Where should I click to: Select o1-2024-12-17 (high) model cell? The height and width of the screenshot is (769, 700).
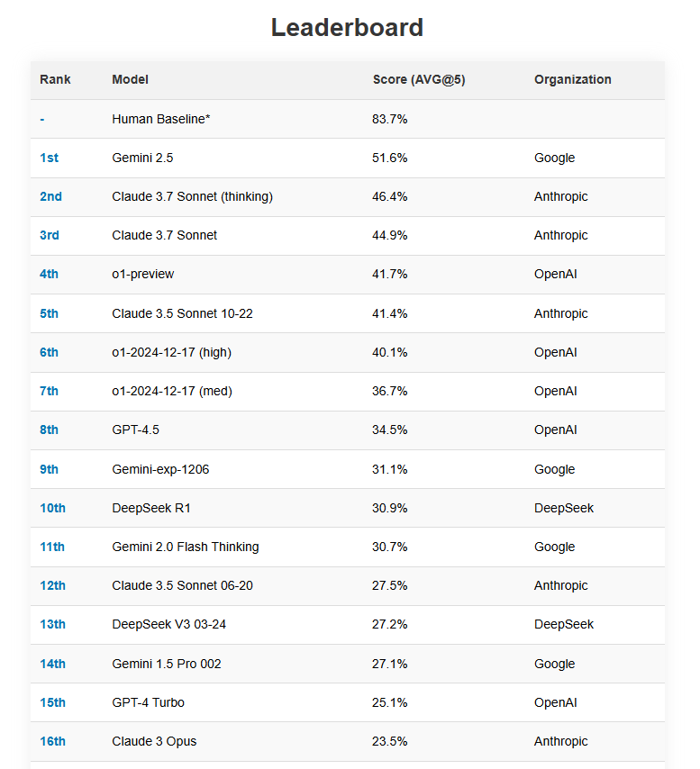pyautogui.click(x=172, y=353)
